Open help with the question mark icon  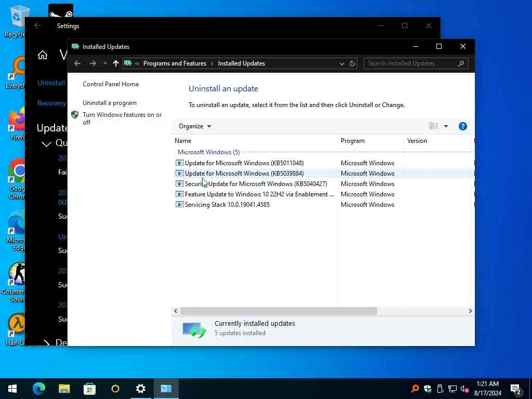coord(462,126)
